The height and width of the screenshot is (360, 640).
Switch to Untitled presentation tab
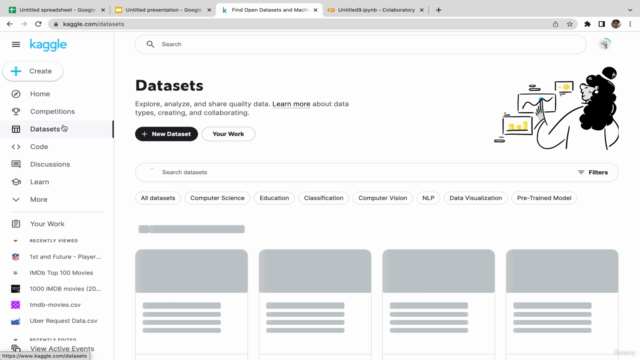click(163, 10)
